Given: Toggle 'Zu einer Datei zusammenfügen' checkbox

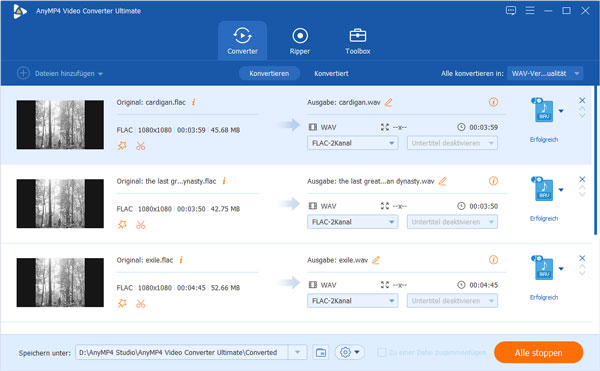Looking at the screenshot, I should click(x=382, y=352).
